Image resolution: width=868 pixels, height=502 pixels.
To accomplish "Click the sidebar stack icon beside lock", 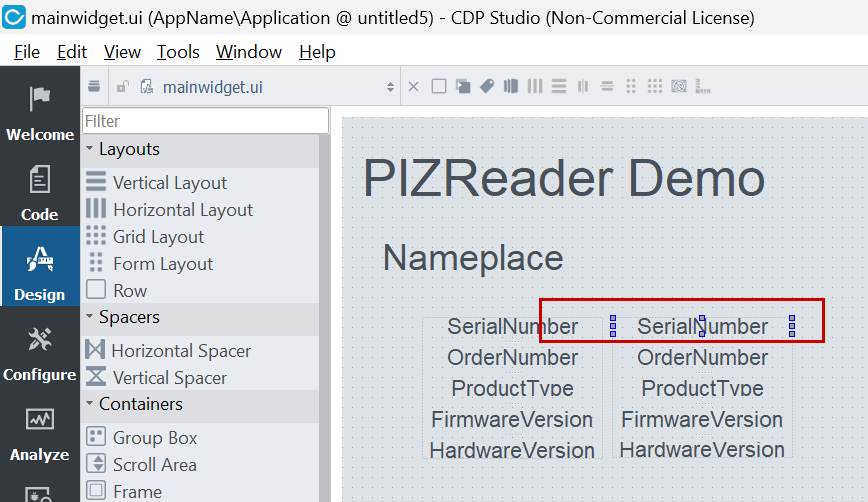I will click(x=94, y=86).
